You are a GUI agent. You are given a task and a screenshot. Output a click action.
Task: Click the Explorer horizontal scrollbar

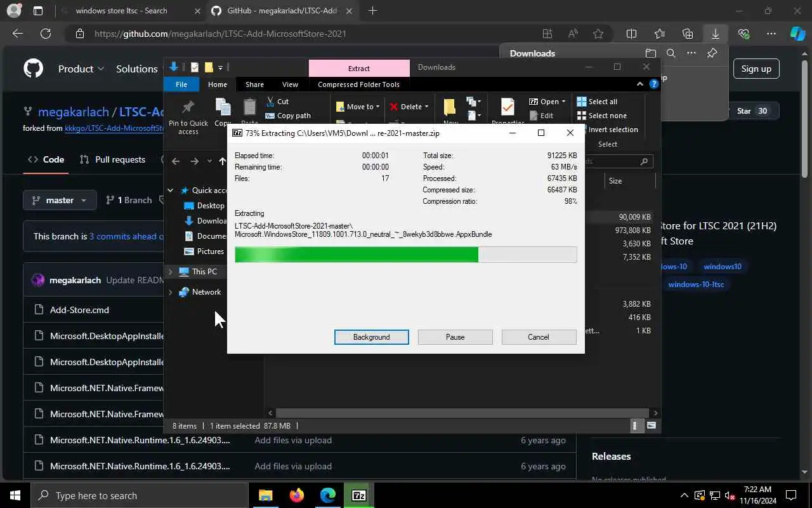pos(462,413)
